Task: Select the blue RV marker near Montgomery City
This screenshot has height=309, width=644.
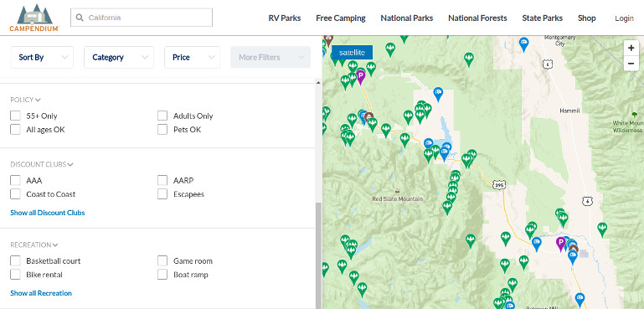Action: pos(523,44)
